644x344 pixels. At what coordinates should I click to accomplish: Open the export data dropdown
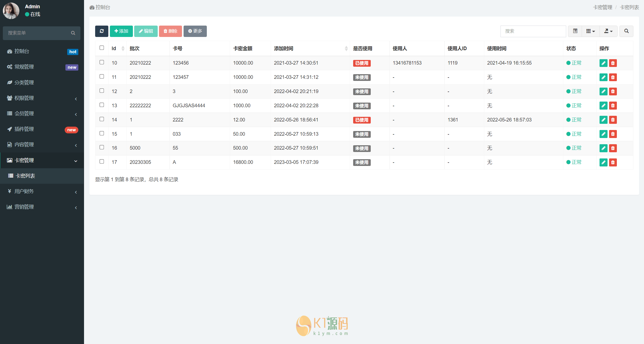coord(608,31)
